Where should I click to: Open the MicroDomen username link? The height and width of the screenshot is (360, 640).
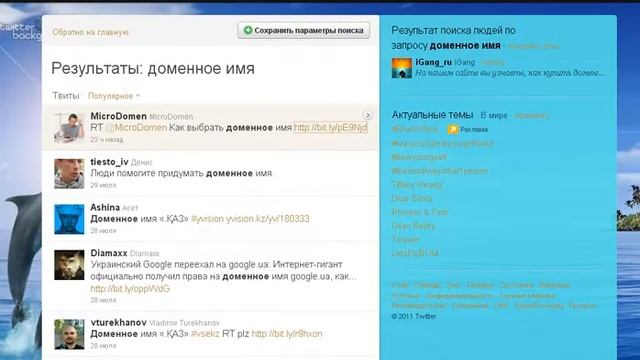tap(118, 116)
